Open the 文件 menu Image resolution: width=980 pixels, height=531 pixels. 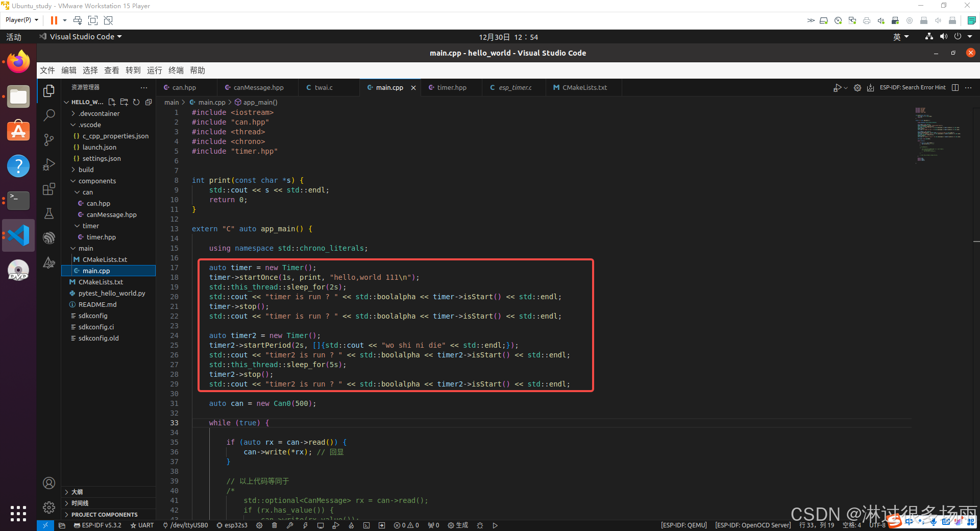point(47,70)
